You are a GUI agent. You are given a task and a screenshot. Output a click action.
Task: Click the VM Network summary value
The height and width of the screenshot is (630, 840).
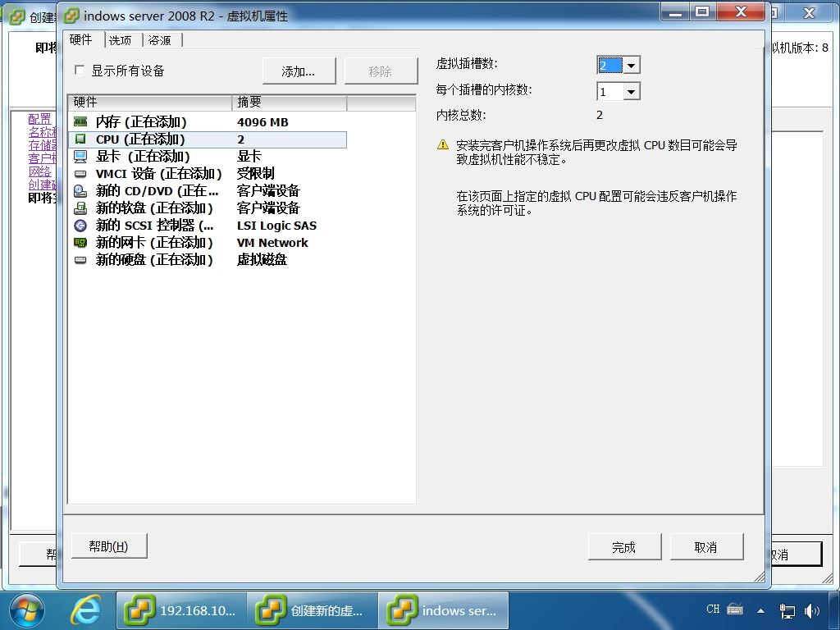coord(272,243)
